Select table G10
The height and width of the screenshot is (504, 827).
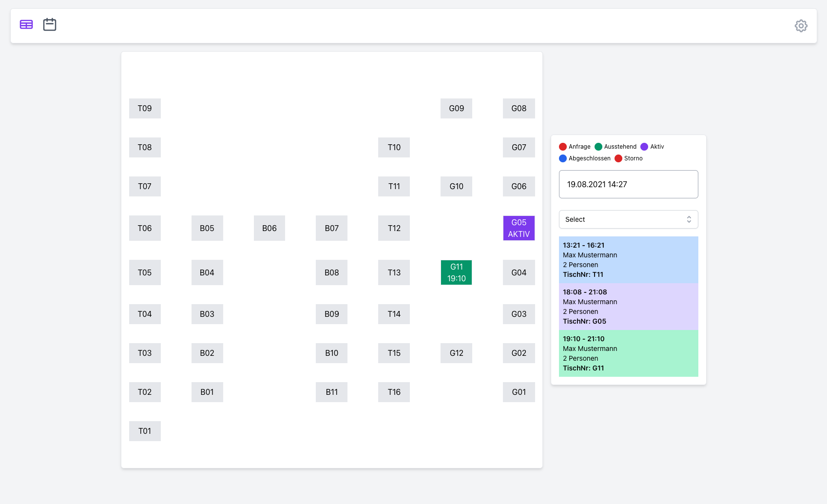[x=457, y=186]
